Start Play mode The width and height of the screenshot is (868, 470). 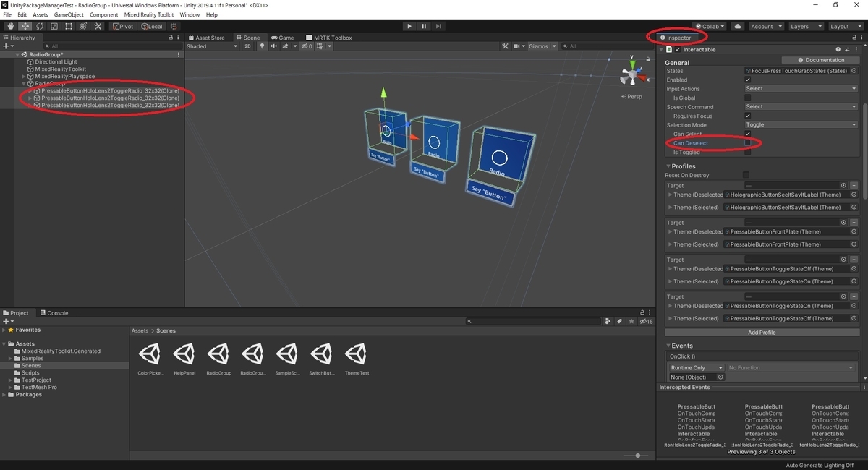[x=409, y=27]
